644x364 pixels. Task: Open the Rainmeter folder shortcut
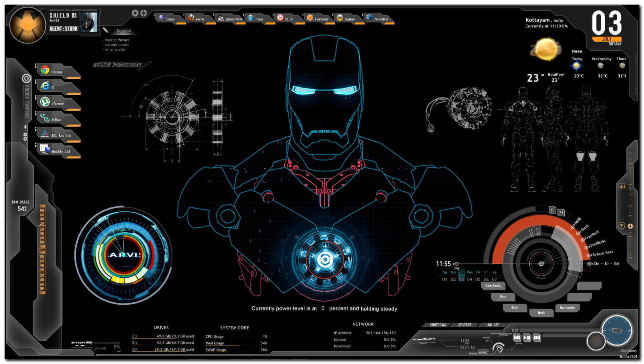(x=567, y=308)
